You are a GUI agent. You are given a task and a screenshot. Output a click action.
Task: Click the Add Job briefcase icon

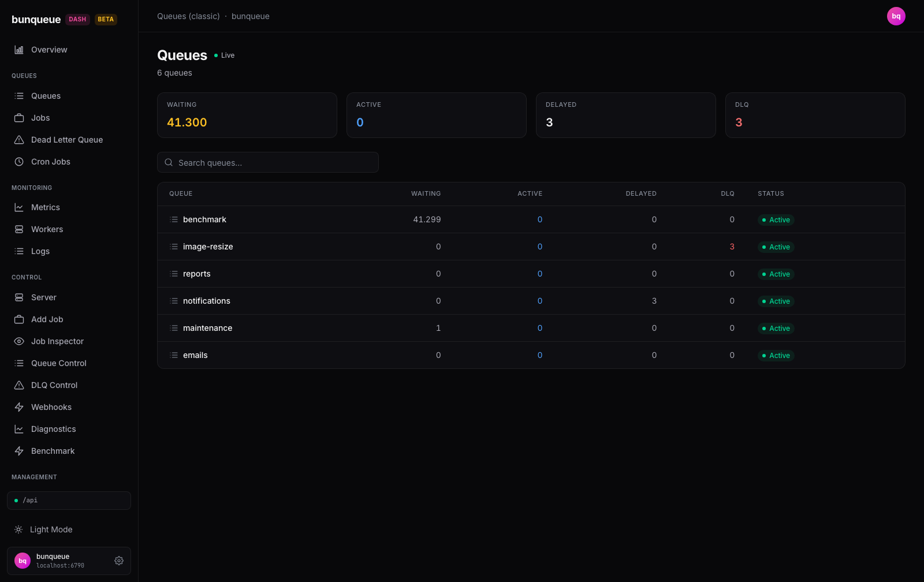point(19,319)
